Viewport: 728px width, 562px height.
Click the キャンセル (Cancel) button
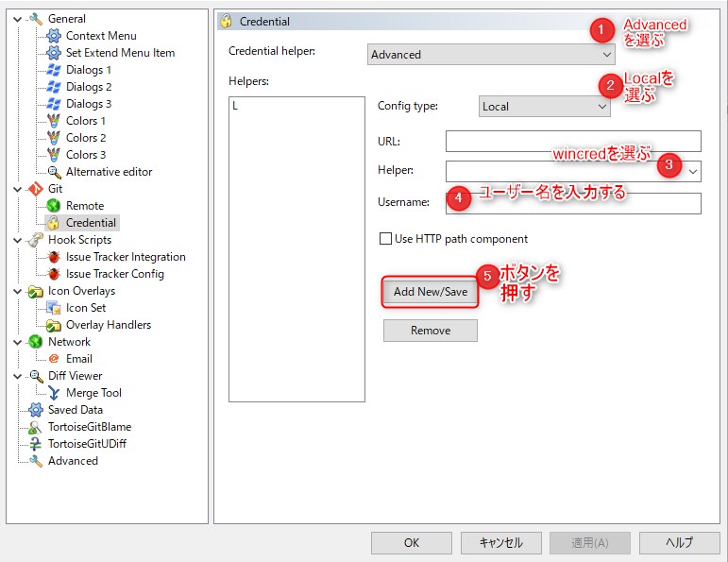point(501,543)
